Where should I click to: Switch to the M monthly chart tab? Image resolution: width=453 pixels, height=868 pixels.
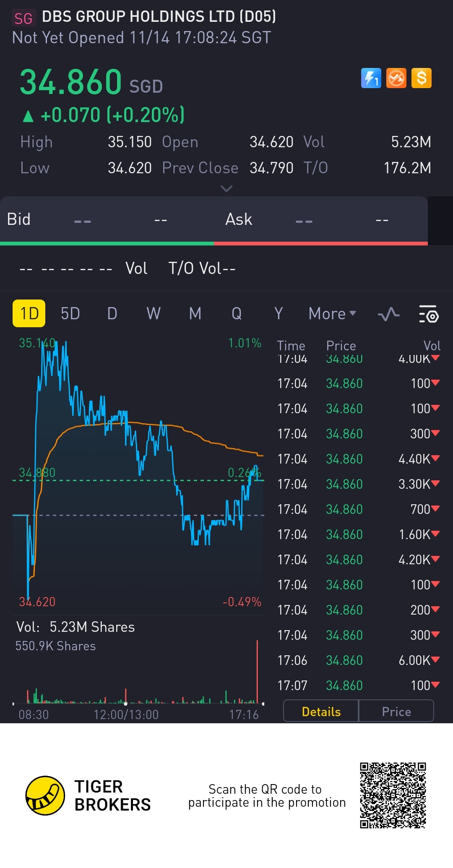(195, 313)
